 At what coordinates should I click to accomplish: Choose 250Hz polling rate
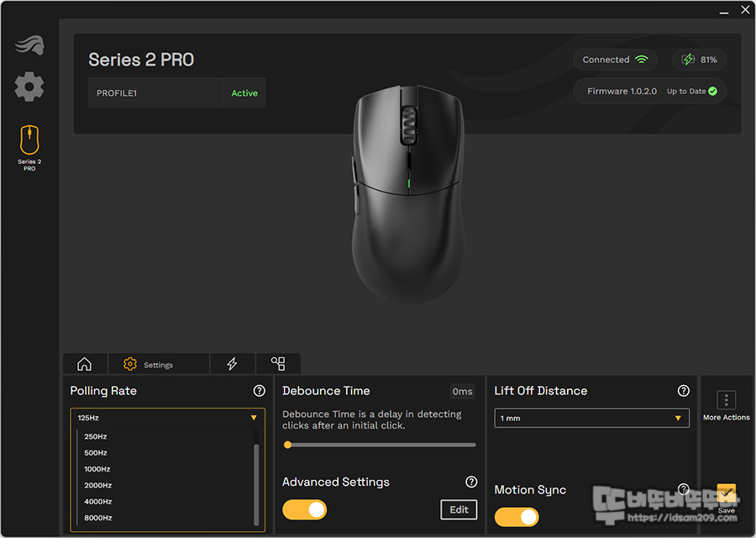click(x=96, y=436)
